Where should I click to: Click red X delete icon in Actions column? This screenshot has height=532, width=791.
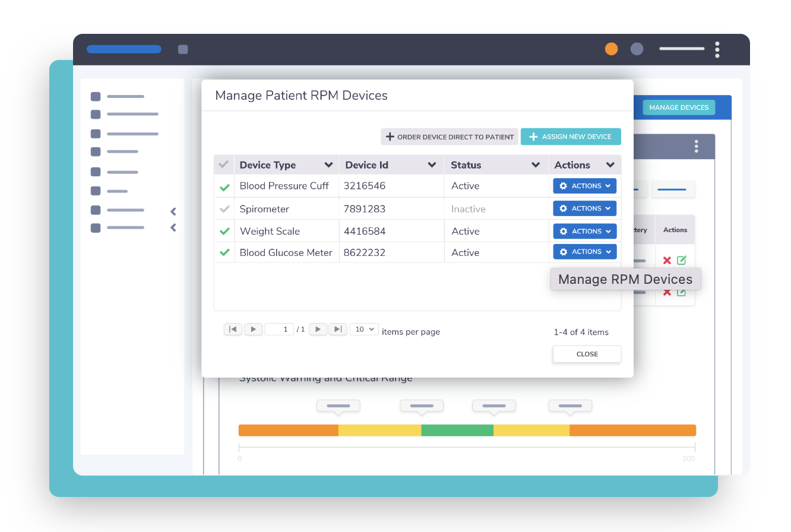[x=667, y=260]
